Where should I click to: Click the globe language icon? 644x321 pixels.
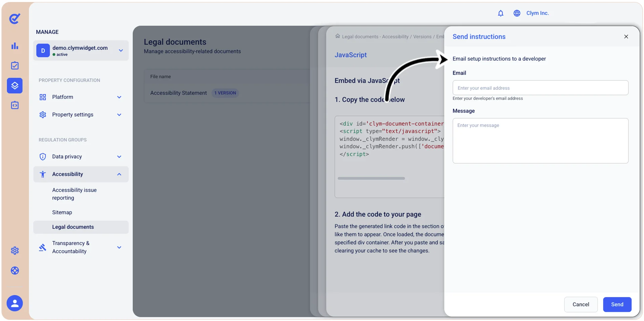pyautogui.click(x=517, y=13)
